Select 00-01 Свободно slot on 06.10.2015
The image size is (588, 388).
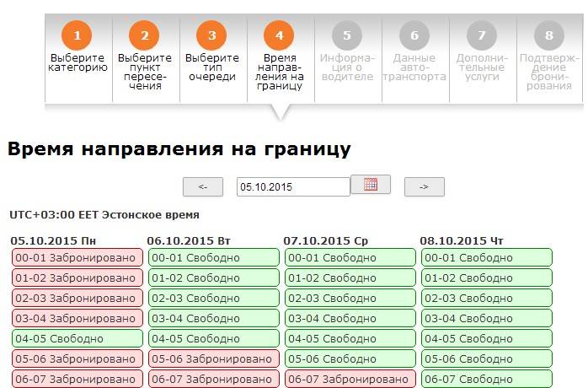point(214,257)
